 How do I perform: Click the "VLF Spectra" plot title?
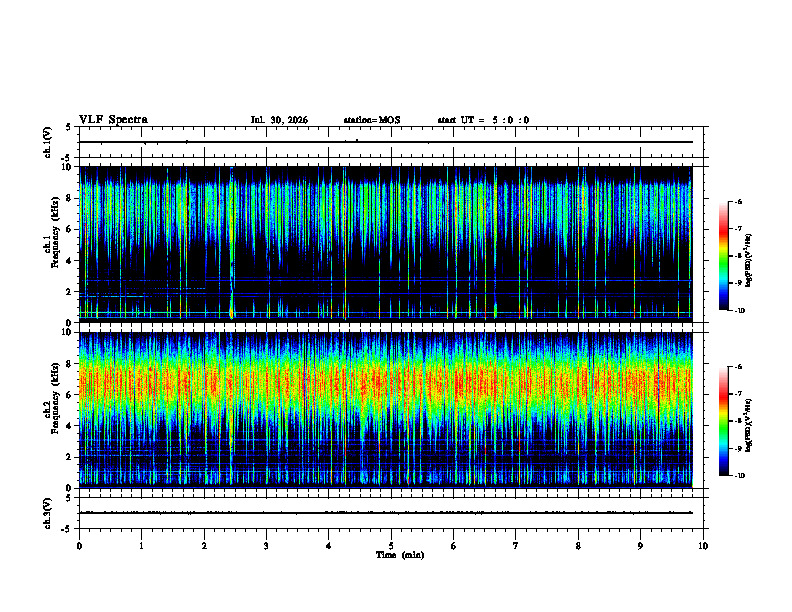pos(113,120)
